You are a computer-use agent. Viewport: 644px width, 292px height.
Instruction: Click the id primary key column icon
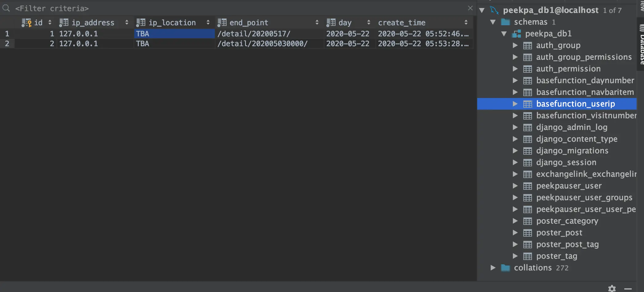tap(26, 22)
